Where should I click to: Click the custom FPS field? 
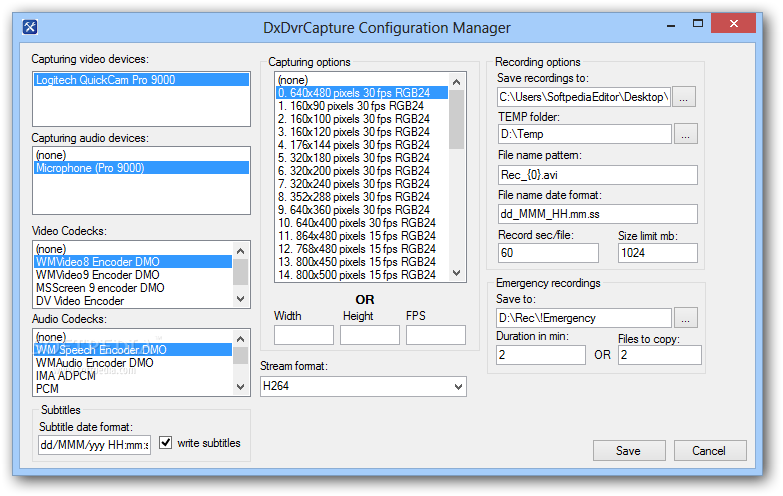(x=436, y=335)
